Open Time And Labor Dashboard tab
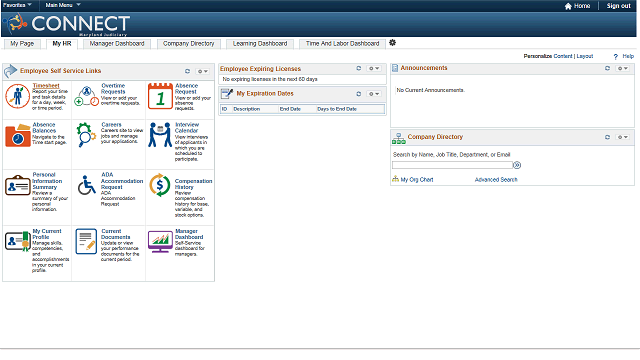Viewport: 640px width, 360px height. tap(342, 44)
